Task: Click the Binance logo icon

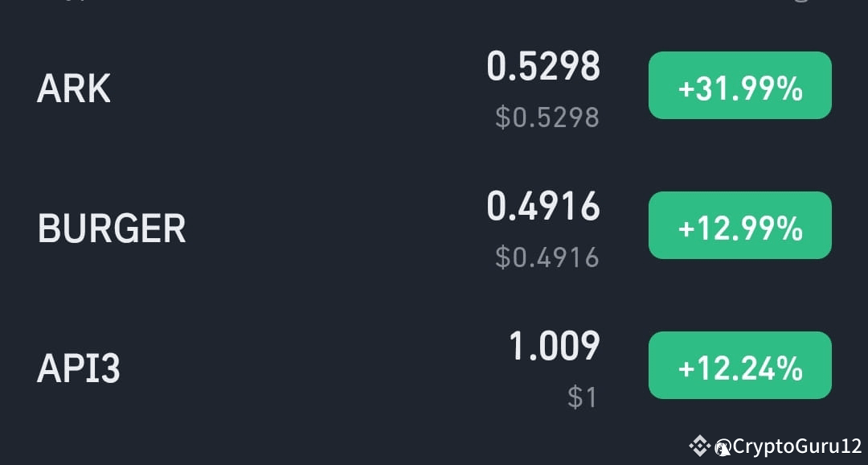Action: click(699, 446)
